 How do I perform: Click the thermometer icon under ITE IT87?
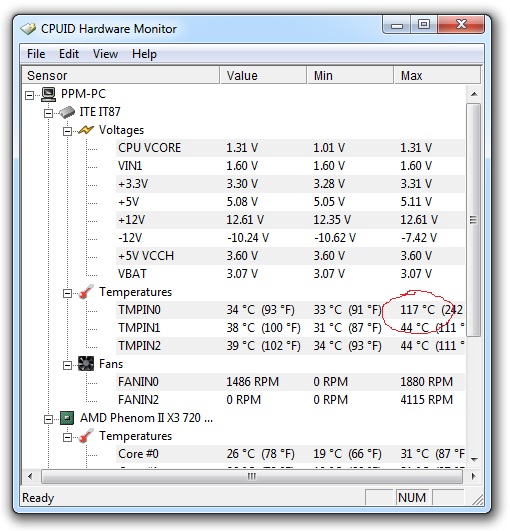pyautogui.click(x=86, y=292)
